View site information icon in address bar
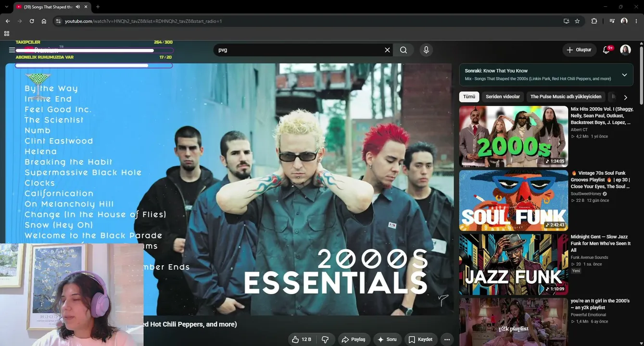 pos(58,21)
